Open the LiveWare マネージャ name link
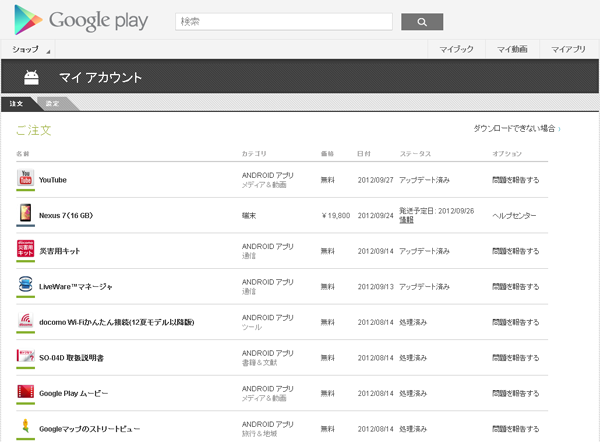Viewport: 600px width, 442px height. click(75, 287)
